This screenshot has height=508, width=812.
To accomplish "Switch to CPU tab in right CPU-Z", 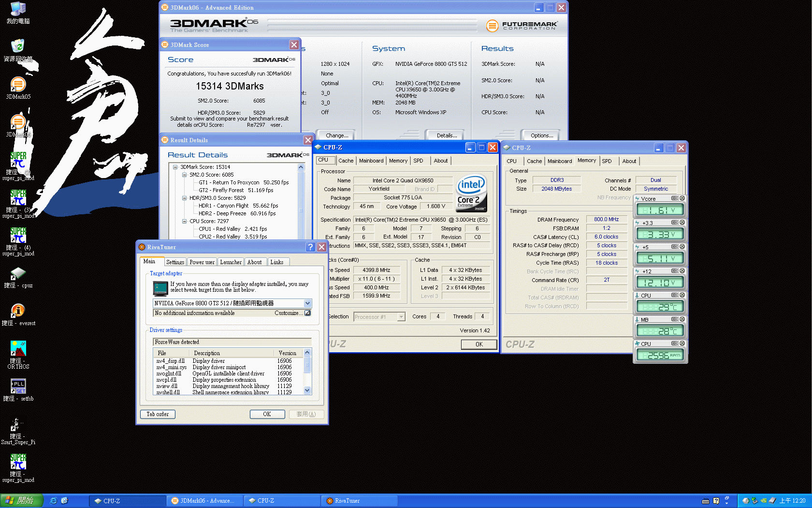I will pyautogui.click(x=511, y=161).
